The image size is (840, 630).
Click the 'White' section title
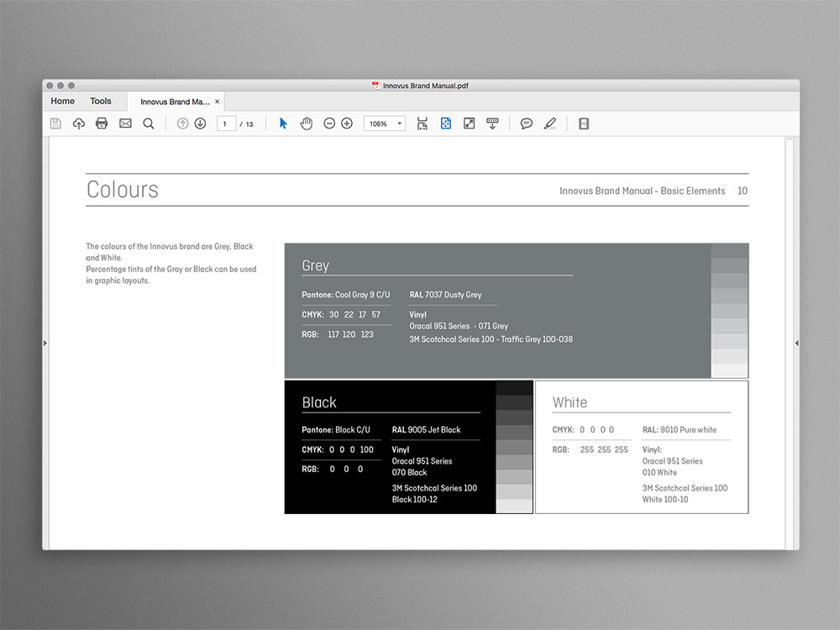[570, 402]
